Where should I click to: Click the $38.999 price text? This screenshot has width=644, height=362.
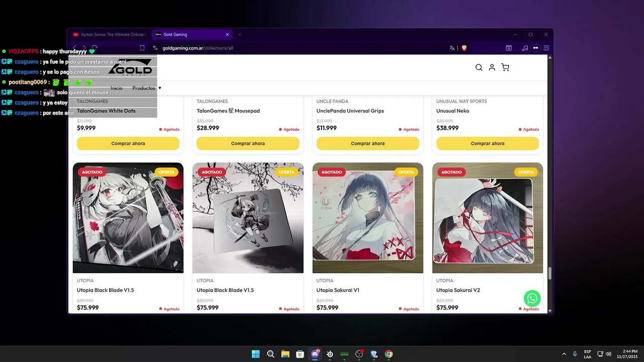[x=447, y=128]
